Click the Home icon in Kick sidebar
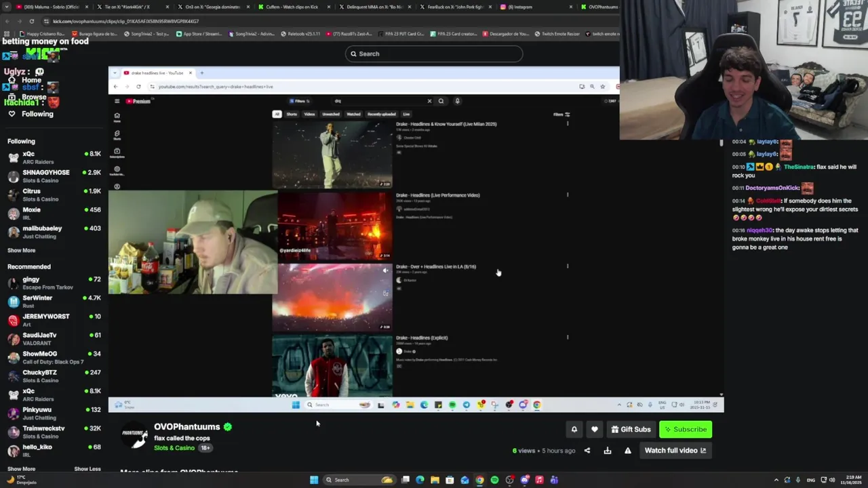The width and height of the screenshot is (868, 488). tap(12, 80)
